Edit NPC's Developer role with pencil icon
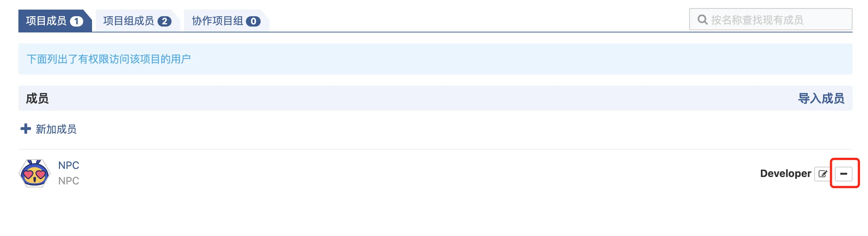 pos(823,174)
